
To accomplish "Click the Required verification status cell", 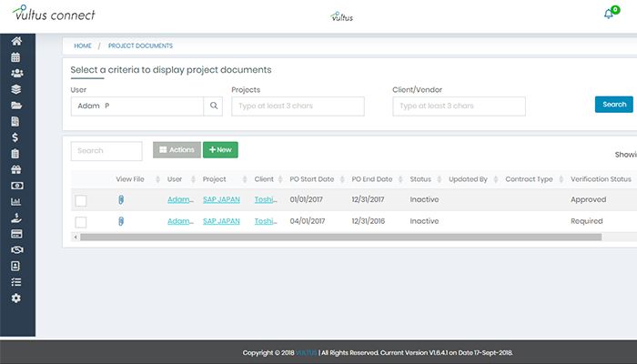I will coord(587,221).
